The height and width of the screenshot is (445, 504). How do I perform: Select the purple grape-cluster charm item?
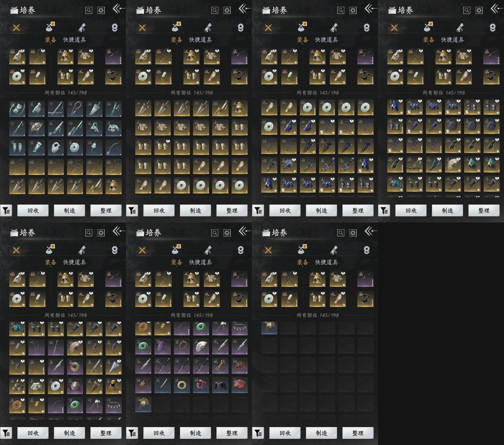pos(162,346)
